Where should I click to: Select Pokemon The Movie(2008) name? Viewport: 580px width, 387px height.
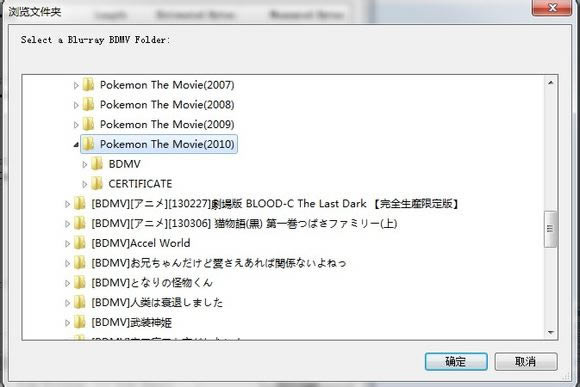[167, 105]
